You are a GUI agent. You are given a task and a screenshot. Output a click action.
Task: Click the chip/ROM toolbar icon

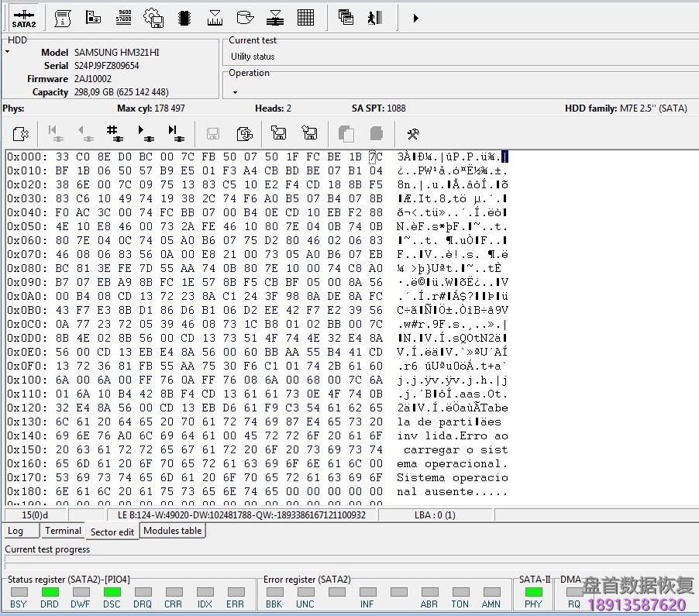click(x=184, y=17)
